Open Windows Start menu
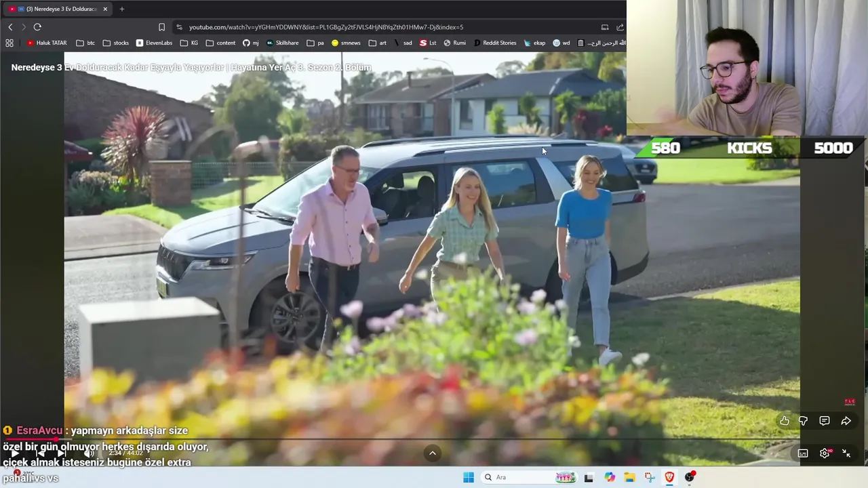The height and width of the screenshot is (488, 868). tap(469, 477)
